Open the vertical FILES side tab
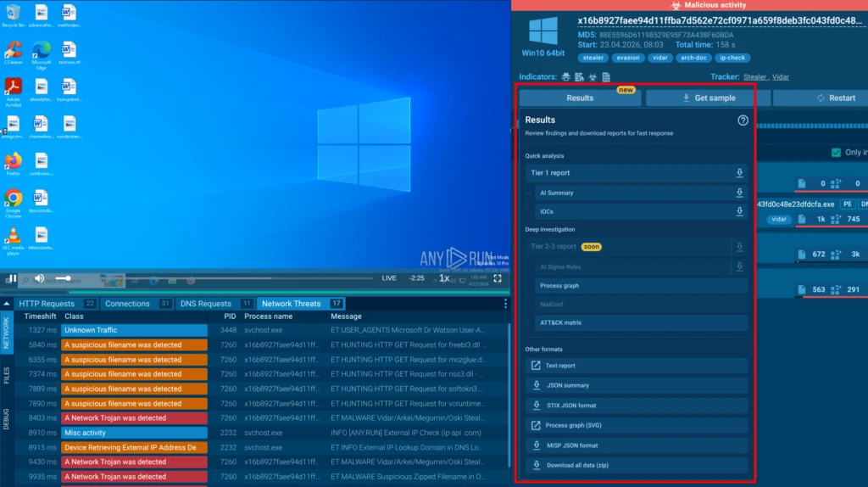 [x=7, y=377]
